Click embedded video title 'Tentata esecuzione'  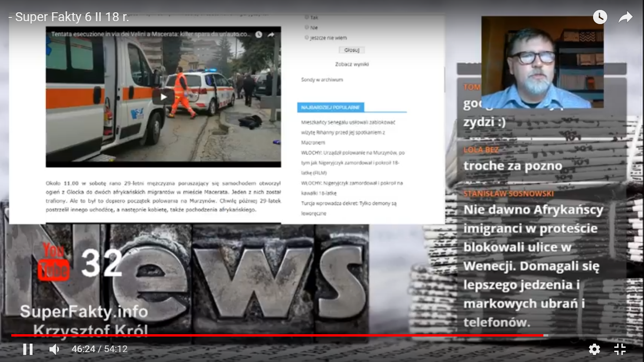pos(151,34)
